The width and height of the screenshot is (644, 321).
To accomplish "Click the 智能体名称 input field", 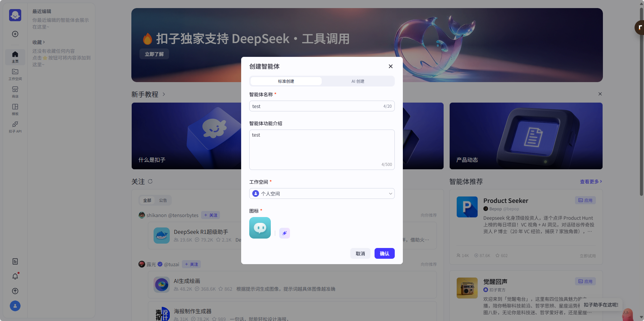I will 322,106.
